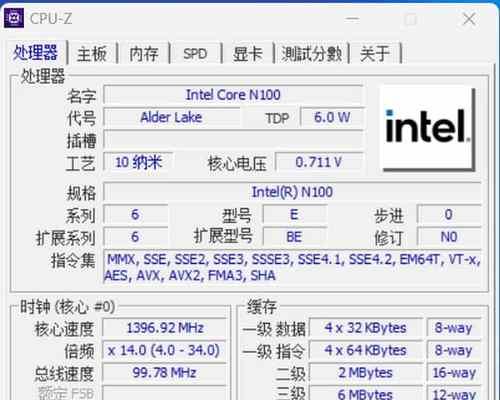Click the 核心电压 label
The width and height of the screenshot is (500, 400).
[x=237, y=164]
